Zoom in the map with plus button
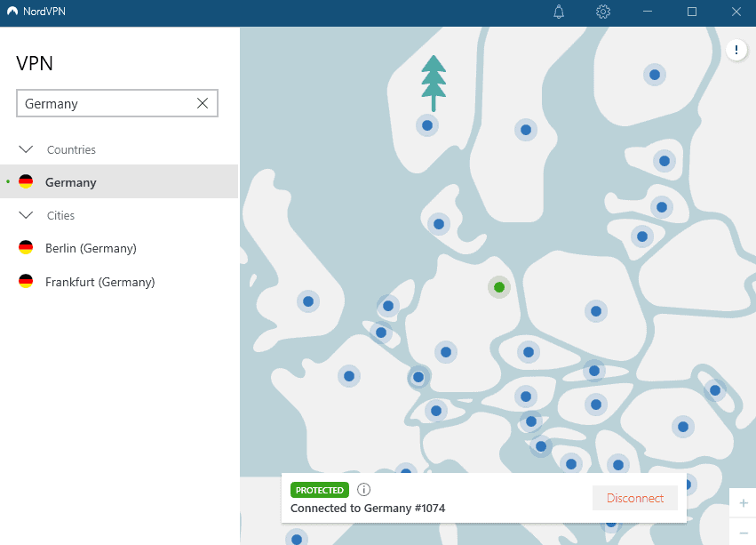Screen dimensions: 756x545 (743, 503)
